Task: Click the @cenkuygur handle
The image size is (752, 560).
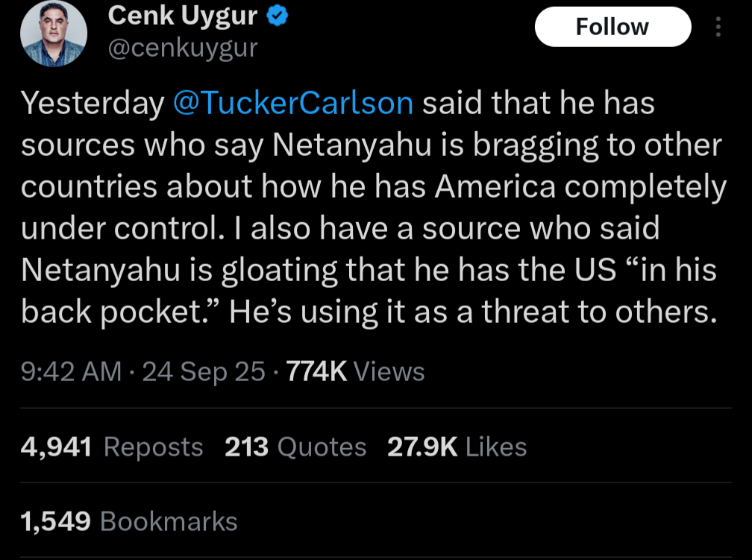Action: click(x=183, y=48)
